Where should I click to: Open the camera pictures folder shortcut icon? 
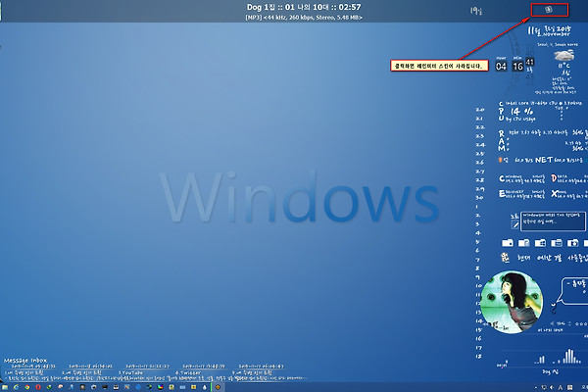point(572,243)
